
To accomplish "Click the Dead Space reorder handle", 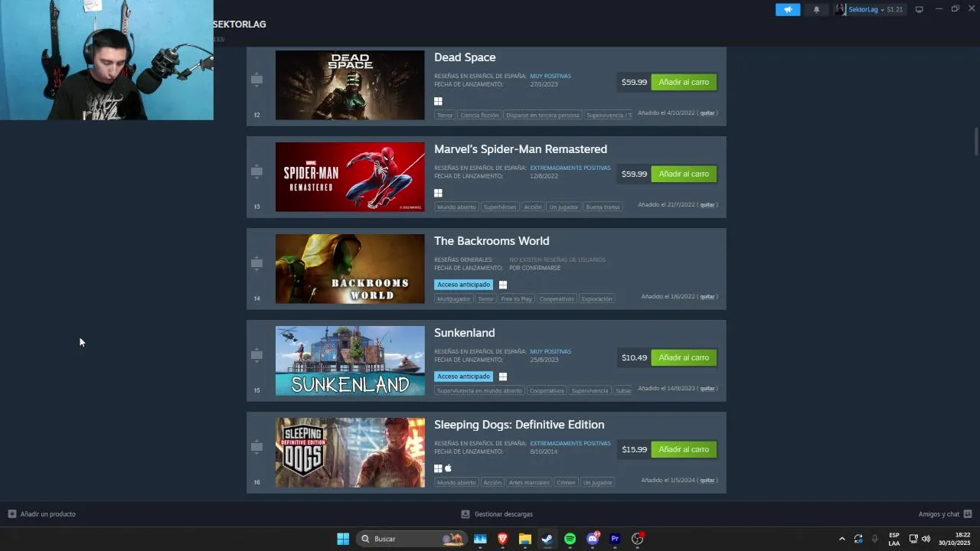I will pos(256,80).
